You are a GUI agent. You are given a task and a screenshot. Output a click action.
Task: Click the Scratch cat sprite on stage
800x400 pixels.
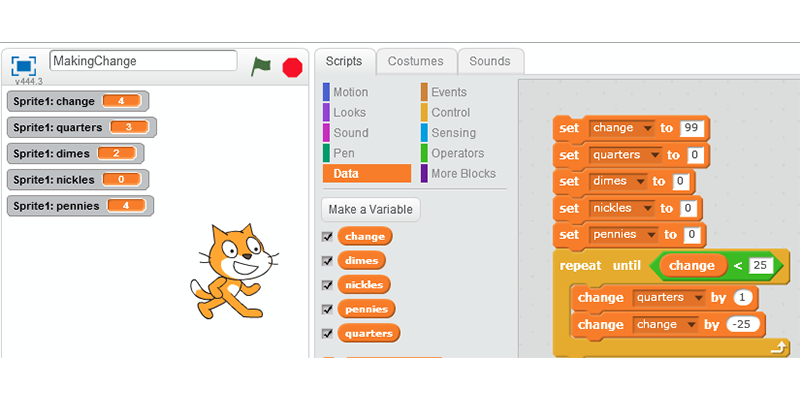(234, 271)
